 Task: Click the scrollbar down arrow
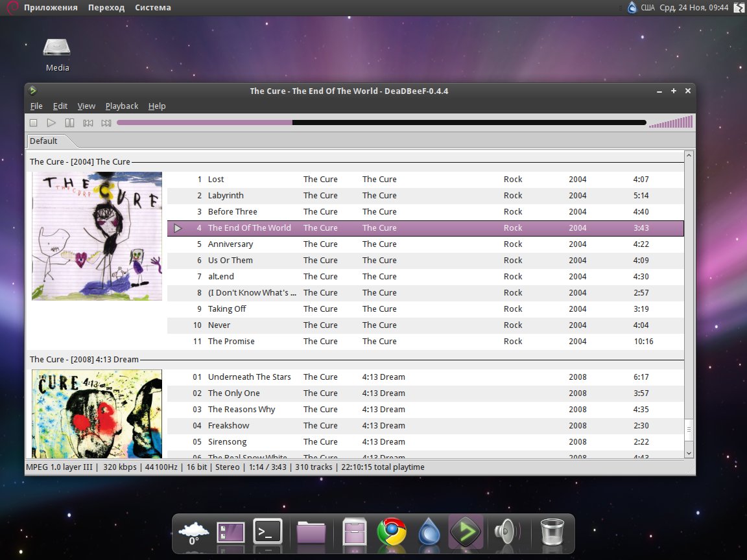[x=689, y=453]
